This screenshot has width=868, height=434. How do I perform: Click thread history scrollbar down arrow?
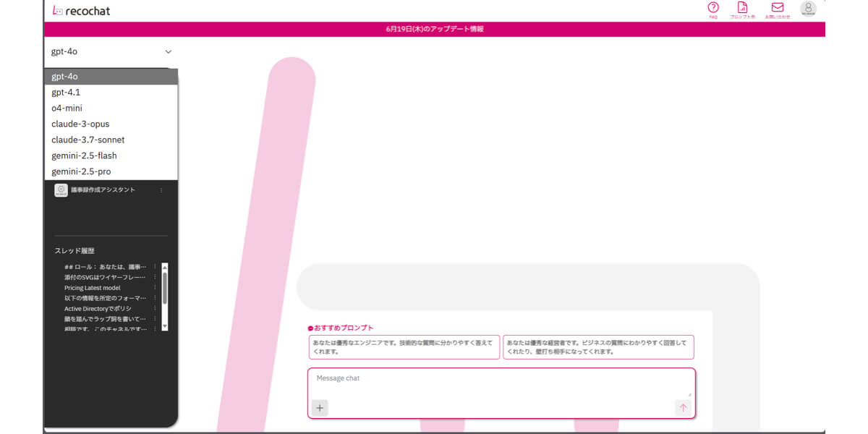[165, 326]
